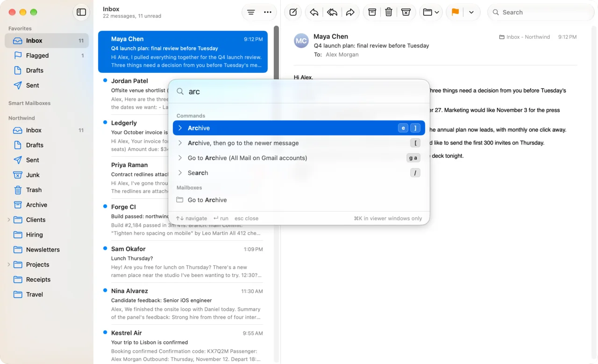Click unread dot on Kestrel Air message
598x364 pixels.
105,332
